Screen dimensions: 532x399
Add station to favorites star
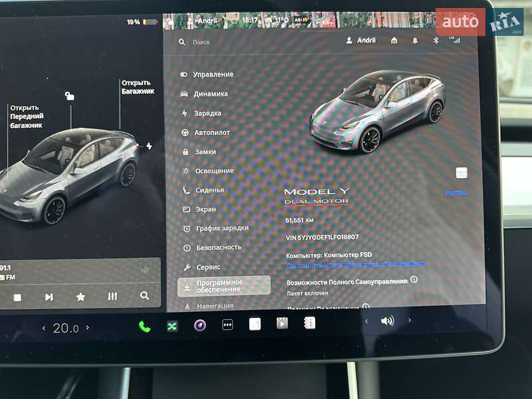click(80, 297)
